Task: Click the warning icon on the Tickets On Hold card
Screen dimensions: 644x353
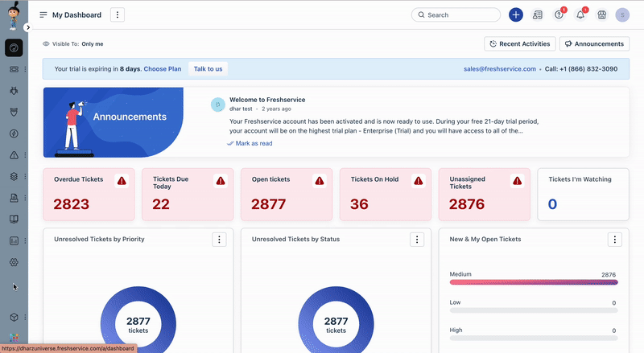Action: point(418,181)
